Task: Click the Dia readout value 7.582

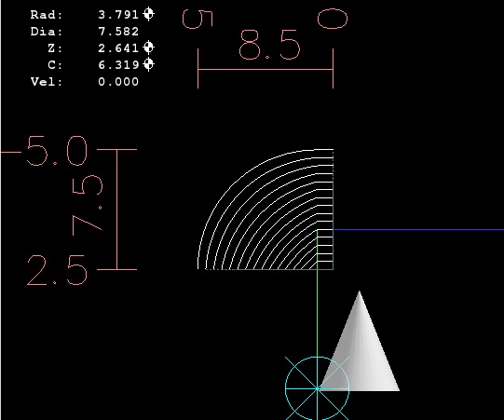Action: 118,32
